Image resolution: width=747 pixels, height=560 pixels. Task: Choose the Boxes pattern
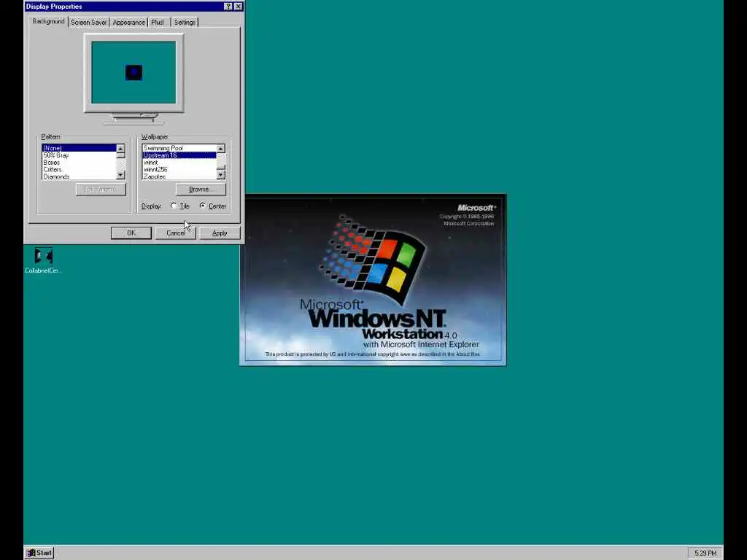pos(79,163)
